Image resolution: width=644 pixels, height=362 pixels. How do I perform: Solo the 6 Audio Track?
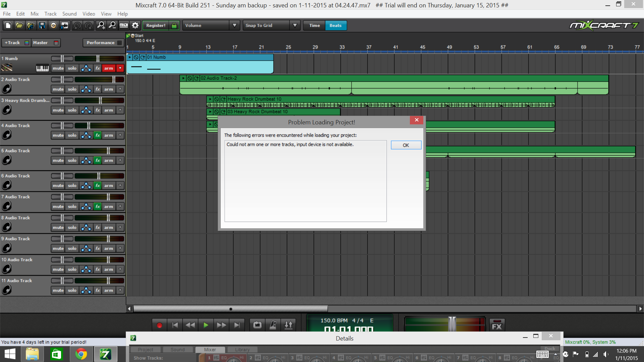(x=72, y=186)
